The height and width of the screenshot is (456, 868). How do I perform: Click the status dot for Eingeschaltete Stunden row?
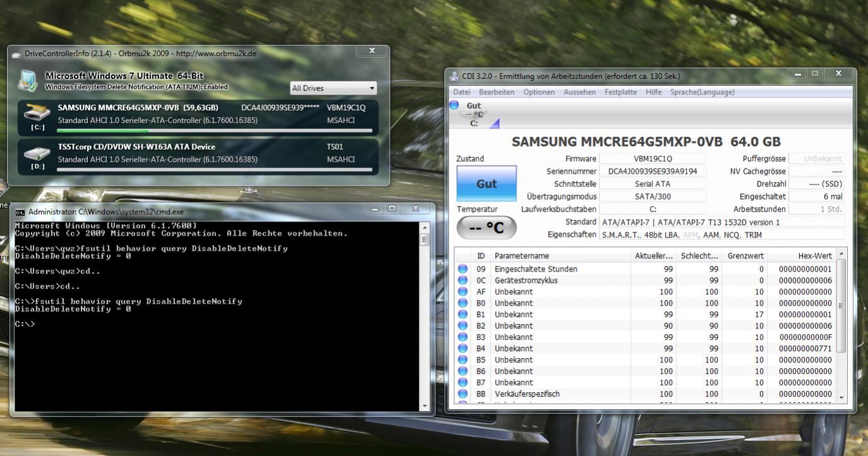tap(463, 269)
